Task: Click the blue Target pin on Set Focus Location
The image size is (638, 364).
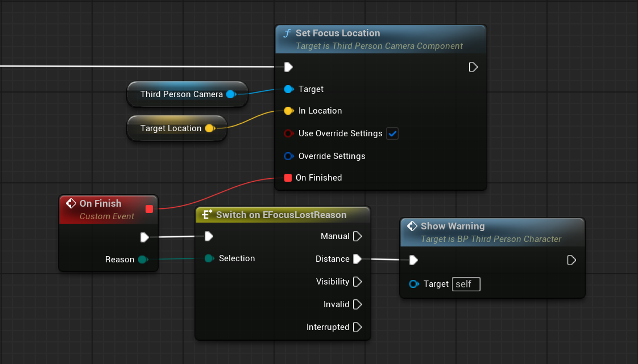Action: (x=288, y=89)
